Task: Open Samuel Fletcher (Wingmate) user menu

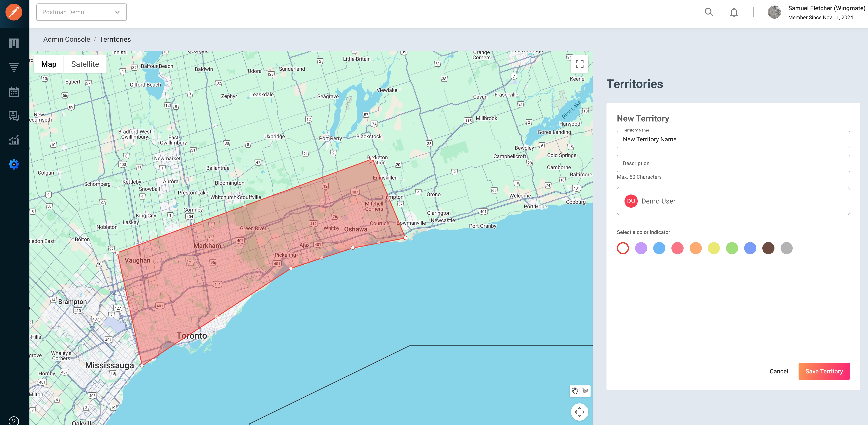Action: coord(826,8)
